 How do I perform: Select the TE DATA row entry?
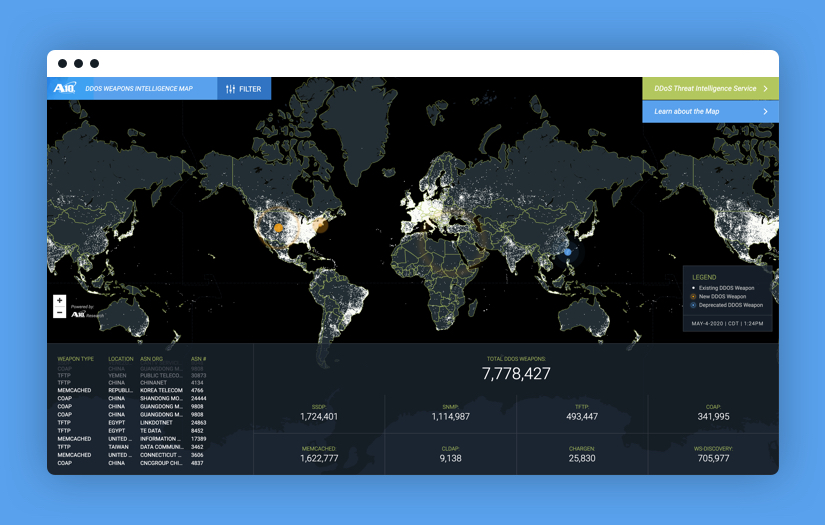pos(150,430)
